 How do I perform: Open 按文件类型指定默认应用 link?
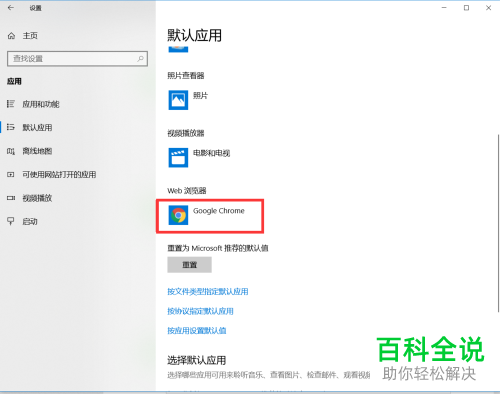208,292
